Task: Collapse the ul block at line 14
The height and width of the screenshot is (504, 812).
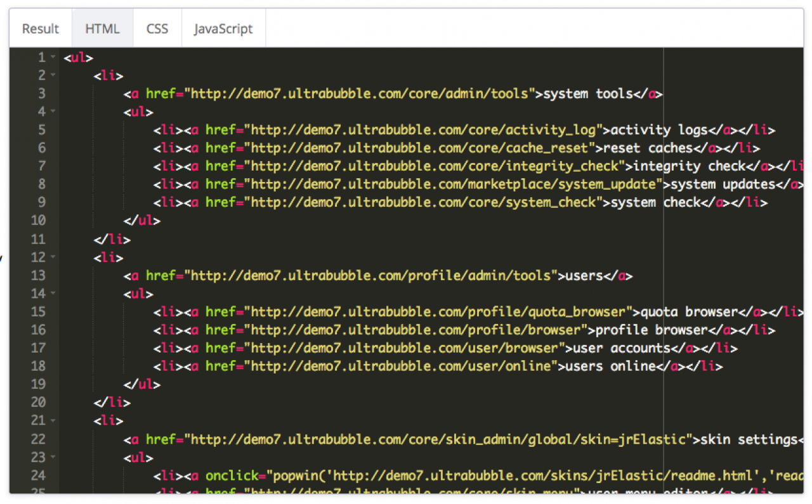Action: 53,294
